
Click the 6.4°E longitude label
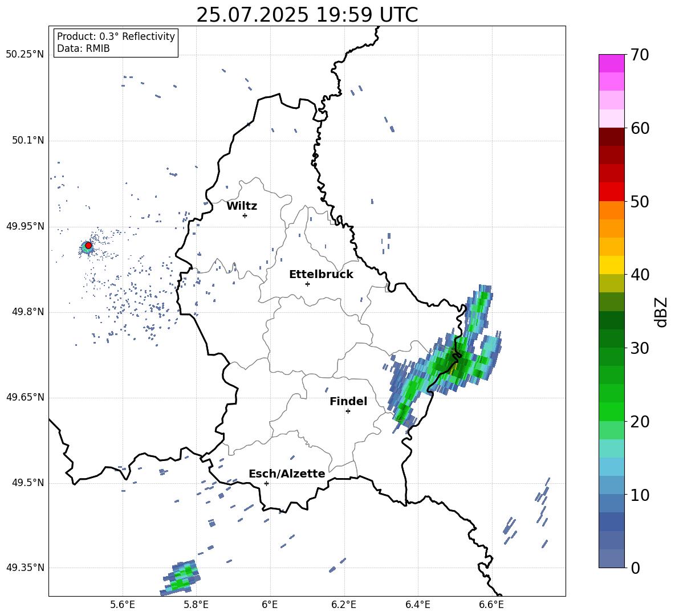[x=417, y=605]
